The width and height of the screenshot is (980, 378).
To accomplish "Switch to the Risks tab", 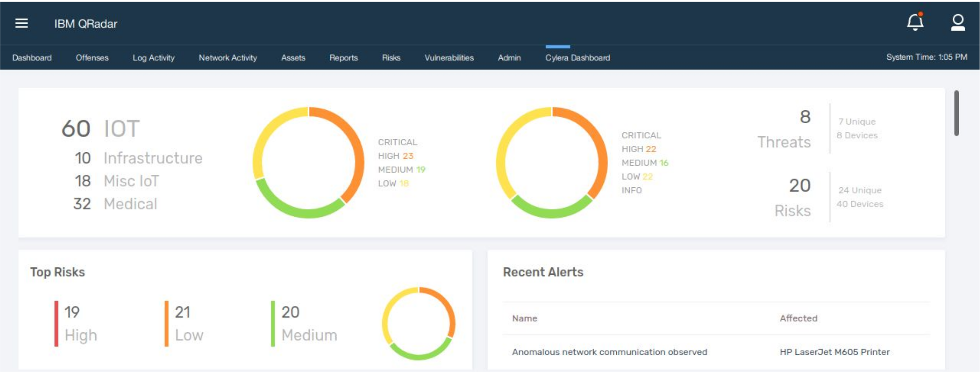I will 391,58.
